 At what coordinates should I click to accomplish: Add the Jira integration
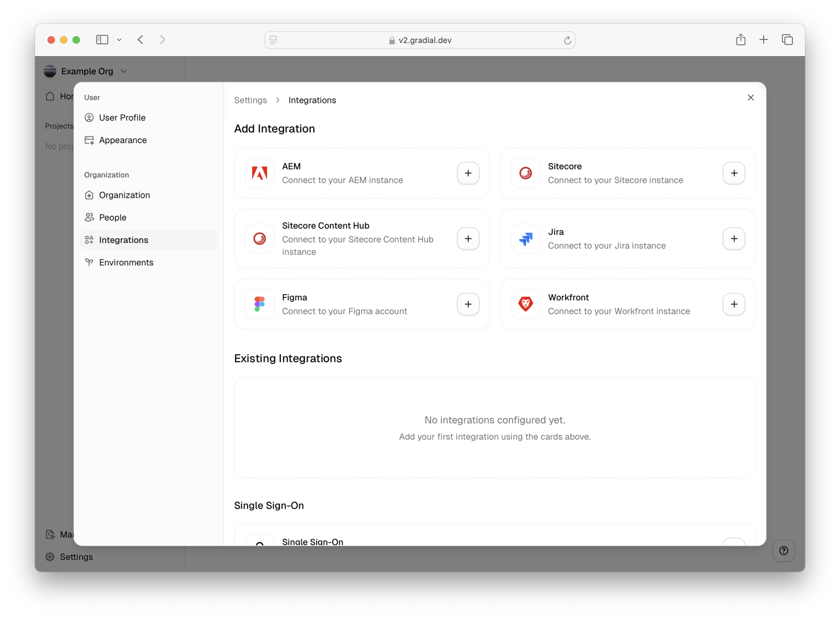(734, 239)
